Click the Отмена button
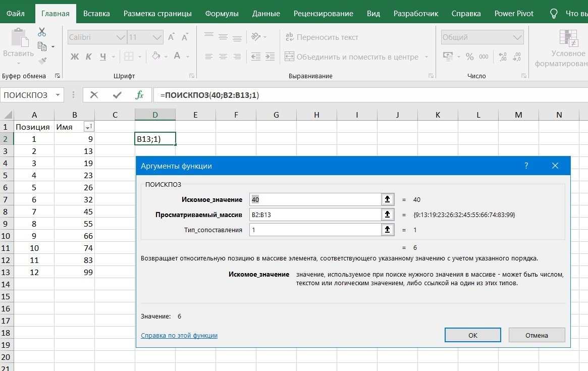588x371 pixels. 537,335
